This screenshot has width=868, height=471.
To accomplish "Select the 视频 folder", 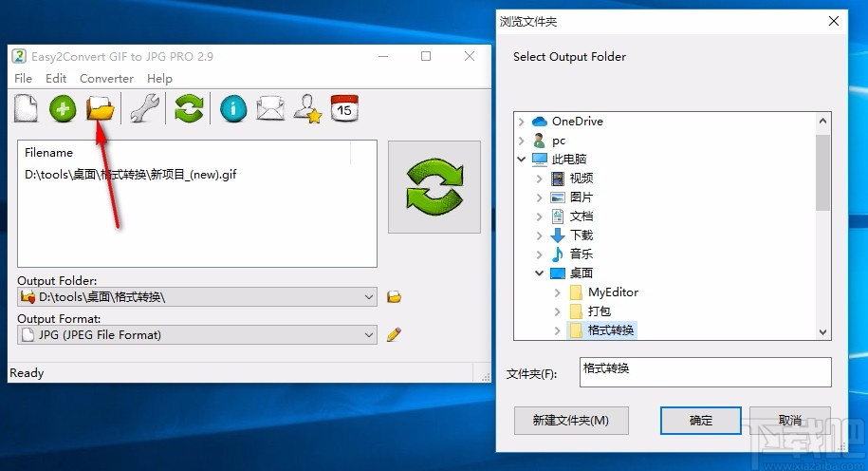I will coord(582,179).
